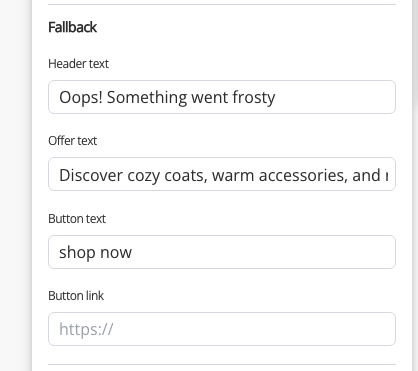The height and width of the screenshot is (371, 418).
Task: Select the 'Fallback' section heading
Action: 73,27
